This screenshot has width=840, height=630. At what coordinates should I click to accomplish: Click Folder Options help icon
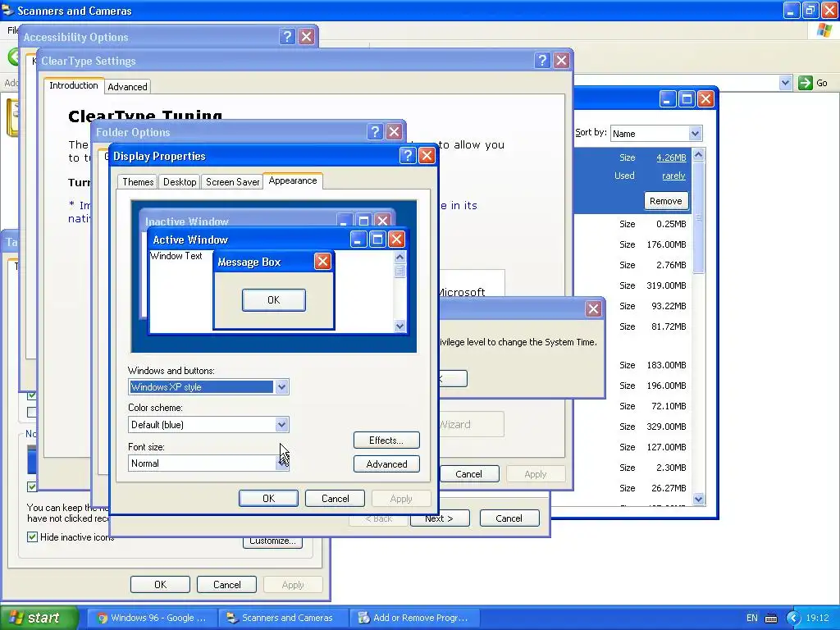(375, 132)
